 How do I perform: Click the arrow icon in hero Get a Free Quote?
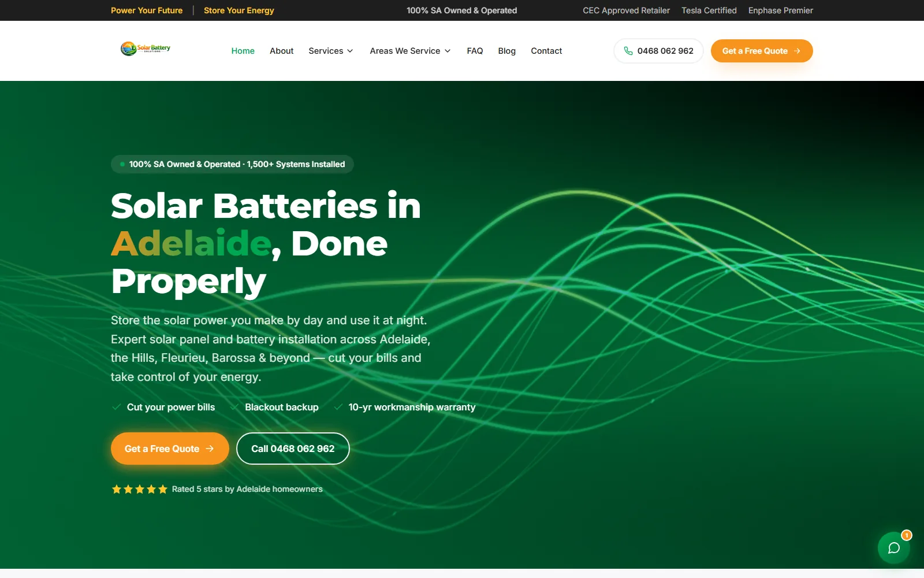[x=210, y=449]
